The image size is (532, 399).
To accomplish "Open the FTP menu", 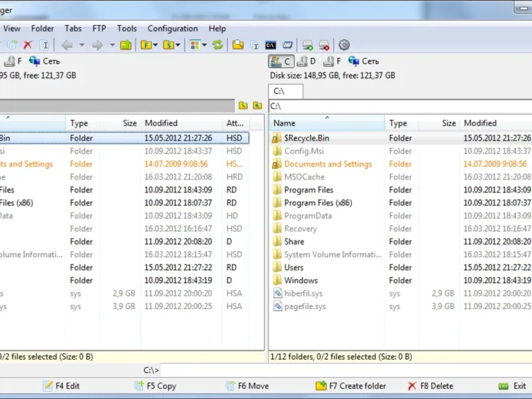I will pos(99,29).
